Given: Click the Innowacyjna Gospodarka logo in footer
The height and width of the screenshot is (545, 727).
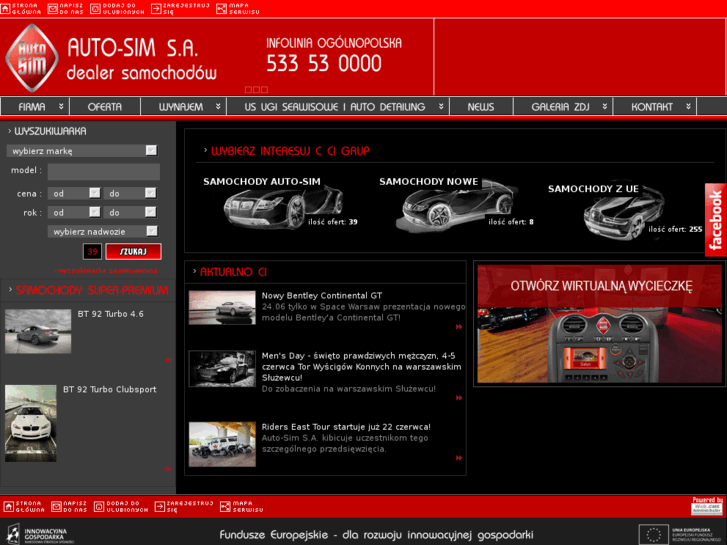Looking at the screenshot, I should click(x=39, y=535).
